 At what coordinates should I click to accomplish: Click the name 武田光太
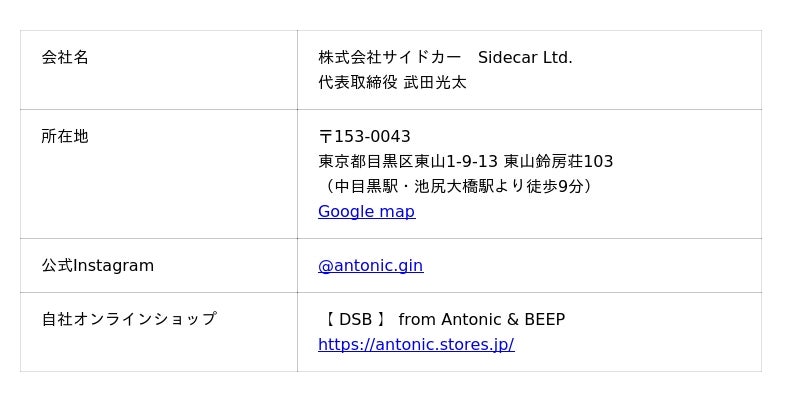[435, 83]
